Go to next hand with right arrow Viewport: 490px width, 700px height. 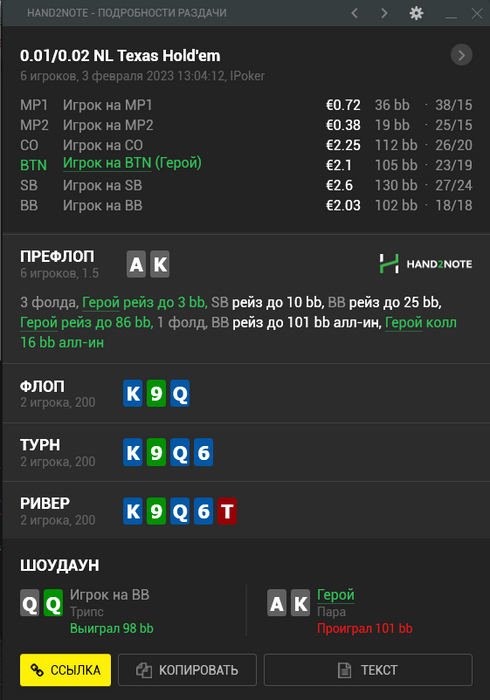pos(384,13)
